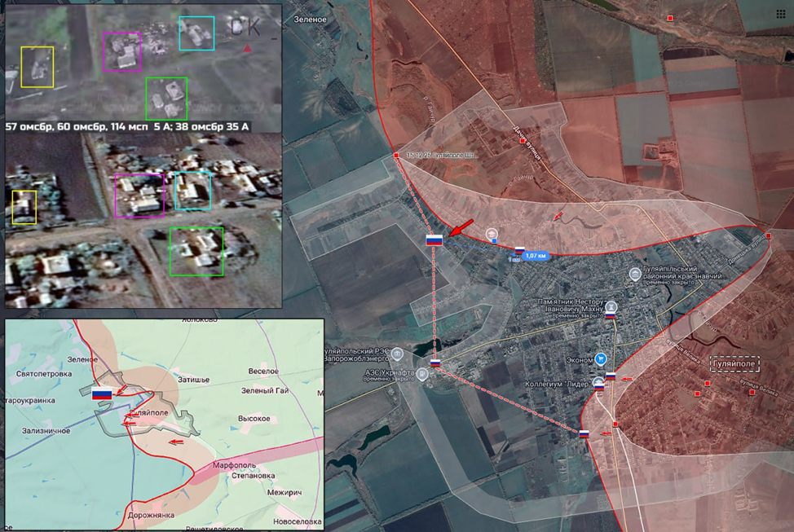Select the cyan box in the upper drone image
This screenshot has width=794, height=532.
196,33
